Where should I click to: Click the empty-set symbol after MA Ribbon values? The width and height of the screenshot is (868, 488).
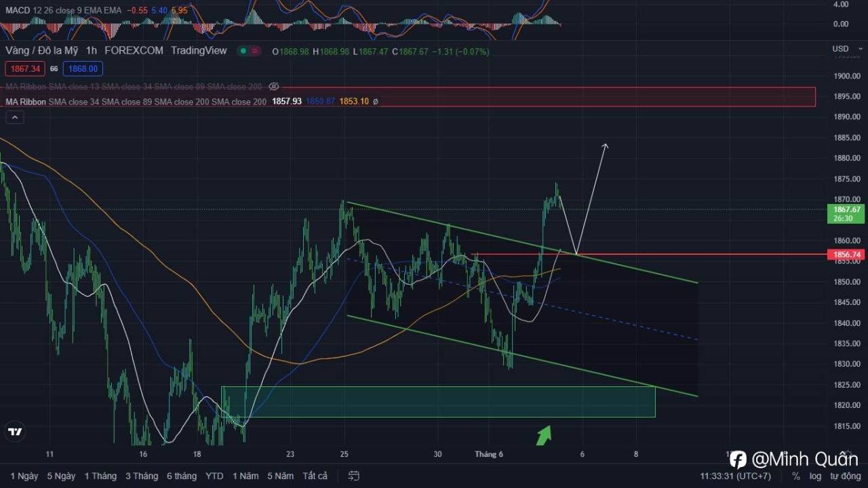[376, 101]
